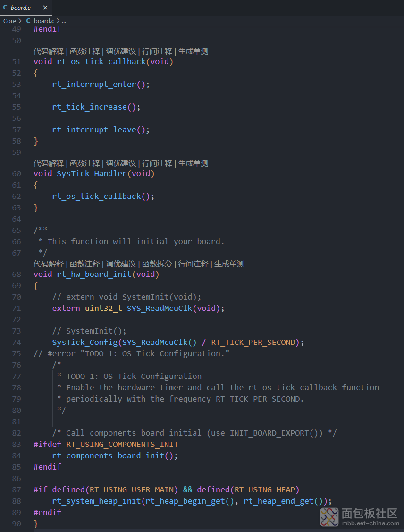Click 生成单测 above rt_os_tick_callback
The image size is (404, 532).
pyautogui.click(x=193, y=51)
